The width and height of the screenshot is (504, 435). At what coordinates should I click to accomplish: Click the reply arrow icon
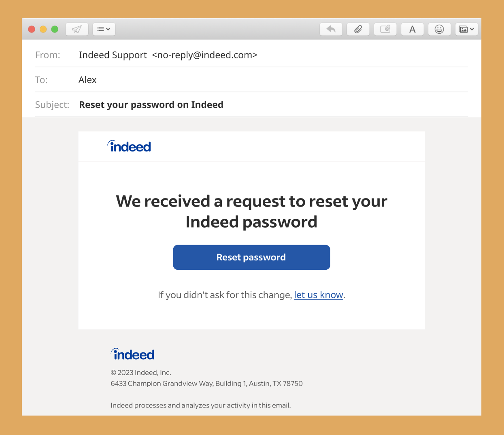tap(331, 29)
